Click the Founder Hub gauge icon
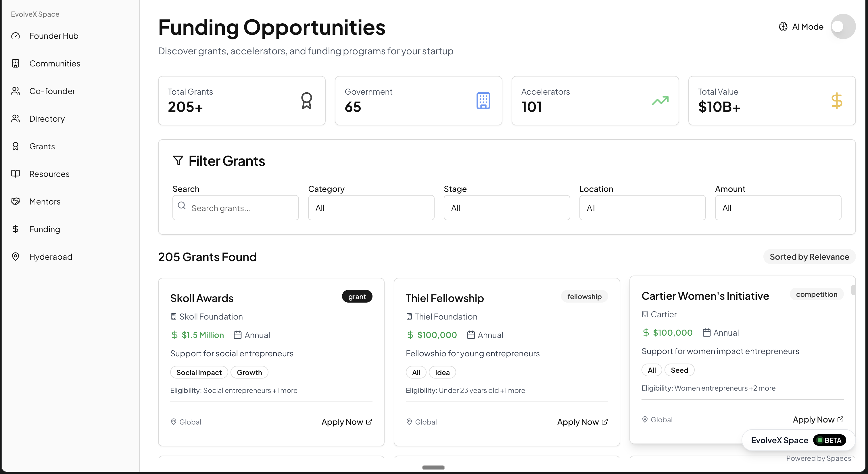The image size is (868, 474). pos(16,36)
